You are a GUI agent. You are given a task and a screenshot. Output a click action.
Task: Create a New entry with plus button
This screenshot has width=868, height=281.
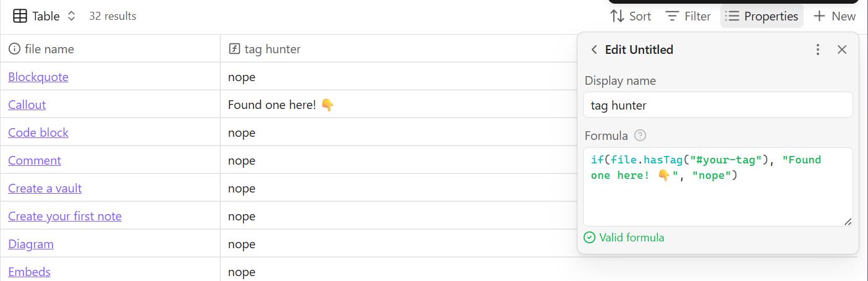pos(835,16)
